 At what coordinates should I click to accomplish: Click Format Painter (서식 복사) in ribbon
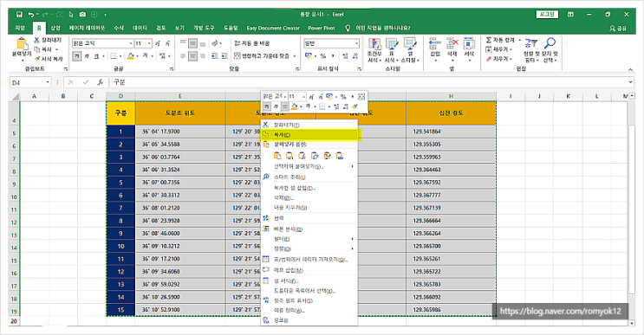click(49, 59)
